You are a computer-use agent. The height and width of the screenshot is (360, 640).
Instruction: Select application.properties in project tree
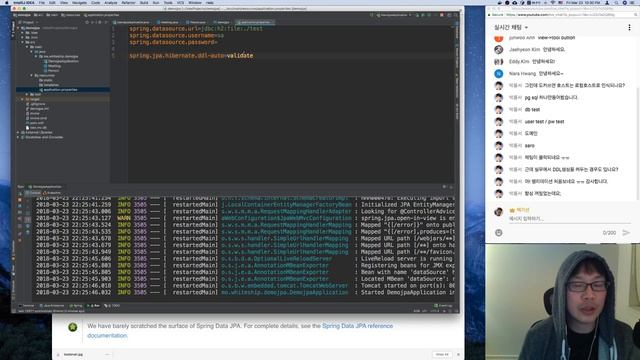pyautogui.click(x=58, y=89)
